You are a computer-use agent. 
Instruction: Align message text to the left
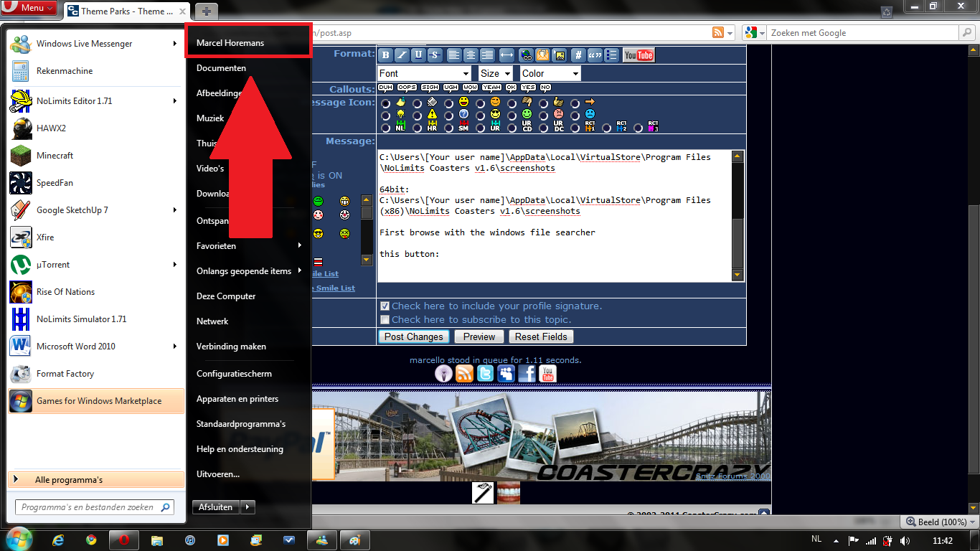point(454,55)
